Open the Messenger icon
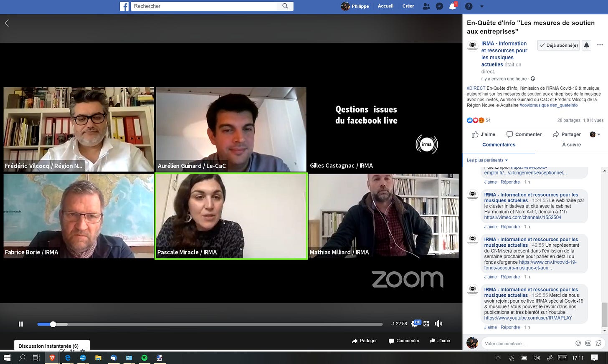The height and width of the screenshot is (364, 608). (439, 6)
